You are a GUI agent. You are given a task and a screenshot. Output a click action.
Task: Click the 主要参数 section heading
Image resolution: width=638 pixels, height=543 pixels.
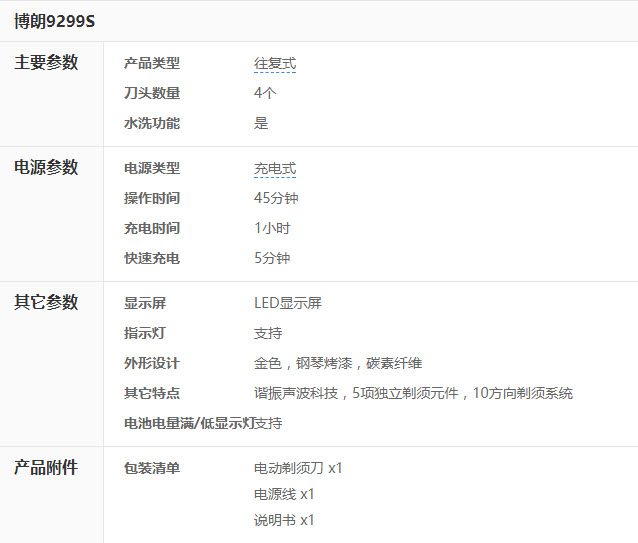point(46,62)
